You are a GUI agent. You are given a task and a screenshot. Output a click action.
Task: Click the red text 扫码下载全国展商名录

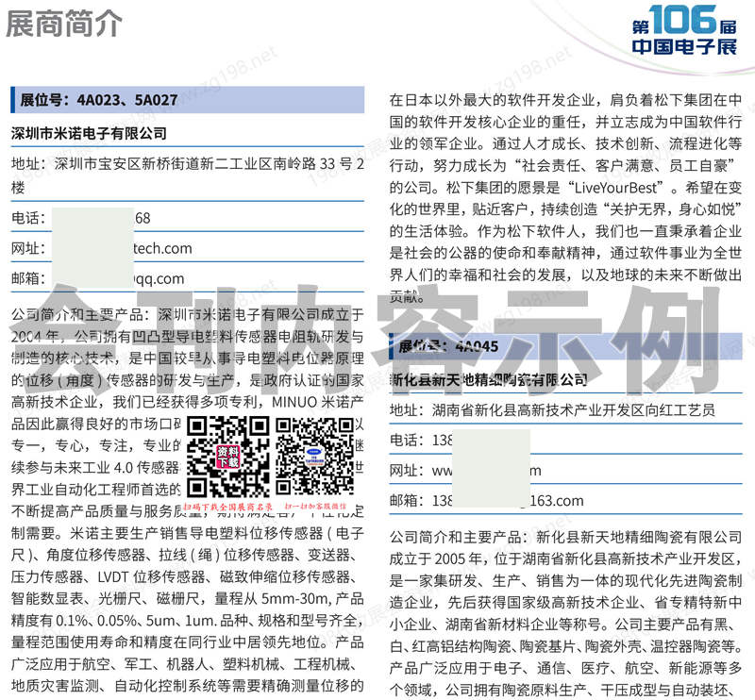[x=228, y=506]
